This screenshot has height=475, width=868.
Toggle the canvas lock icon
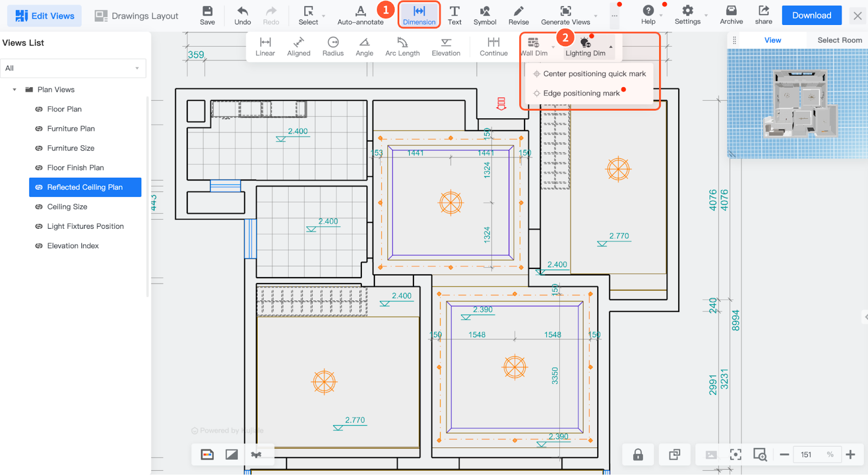click(x=638, y=454)
